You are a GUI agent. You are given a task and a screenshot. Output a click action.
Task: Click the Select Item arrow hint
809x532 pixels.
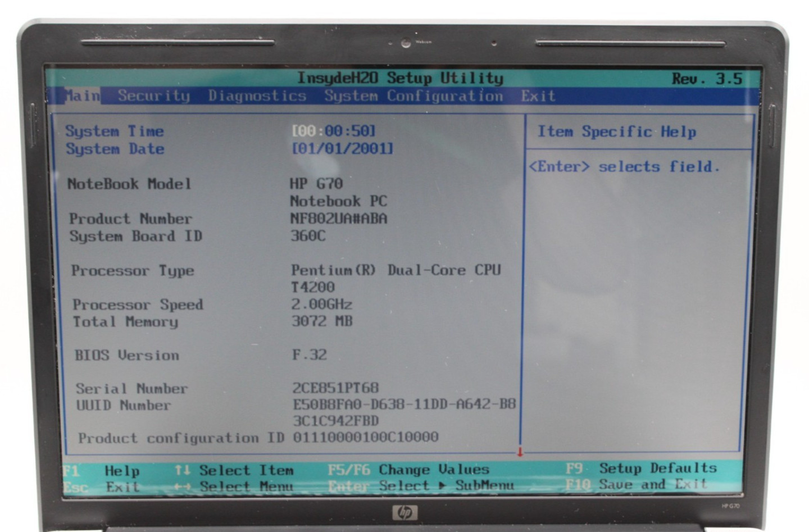point(234,470)
